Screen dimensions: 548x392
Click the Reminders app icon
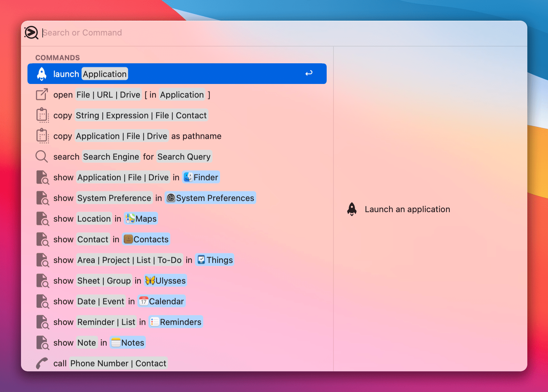[155, 322]
